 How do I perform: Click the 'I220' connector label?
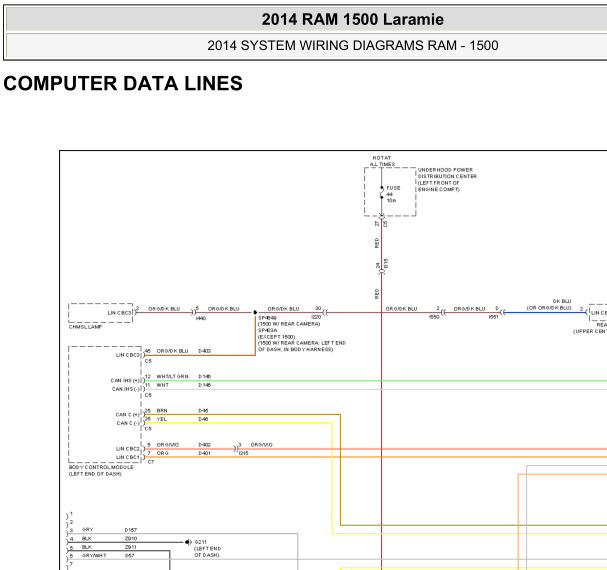[x=316, y=317]
